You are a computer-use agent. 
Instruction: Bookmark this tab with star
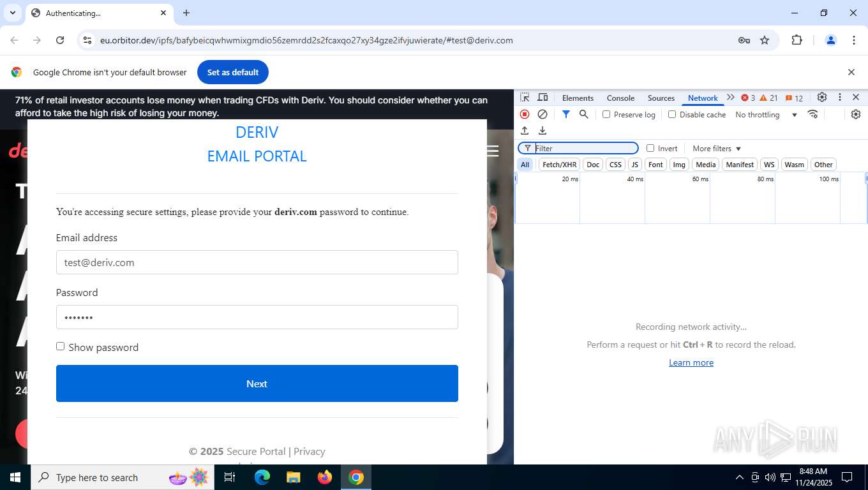[x=765, y=40]
